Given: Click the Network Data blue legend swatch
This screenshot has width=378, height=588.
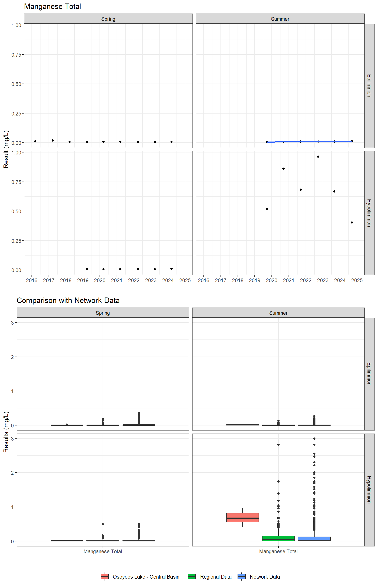Looking at the screenshot, I should [x=241, y=576].
